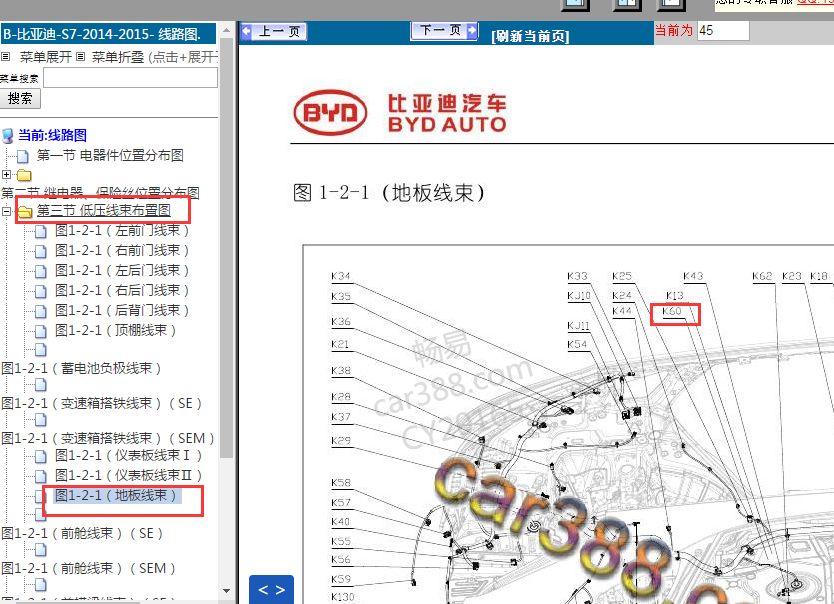Image resolution: width=834 pixels, height=604 pixels.
Task: Click the page icon beside 电器件位置分布图
Action: (x=22, y=156)
